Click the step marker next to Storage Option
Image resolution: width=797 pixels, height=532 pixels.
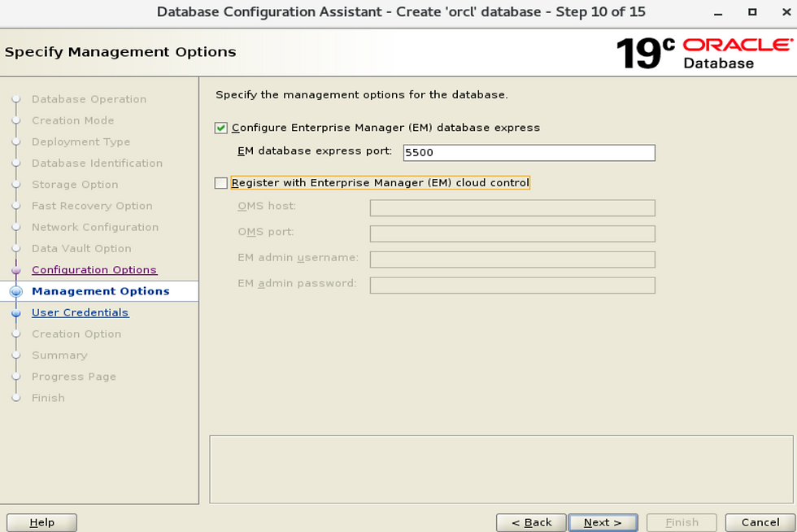click(x=18, y=185)
